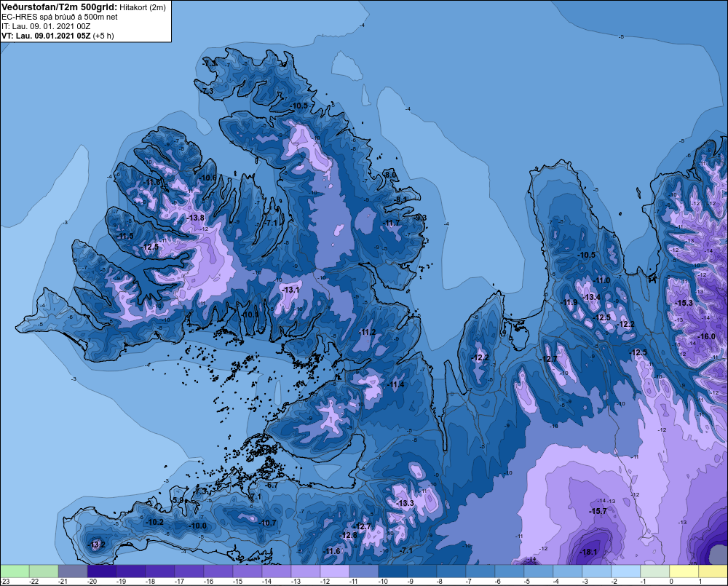This screenshot has width=728, height=586.
Task: Click the -15.3 temperature label
Action: click(684, 303)
